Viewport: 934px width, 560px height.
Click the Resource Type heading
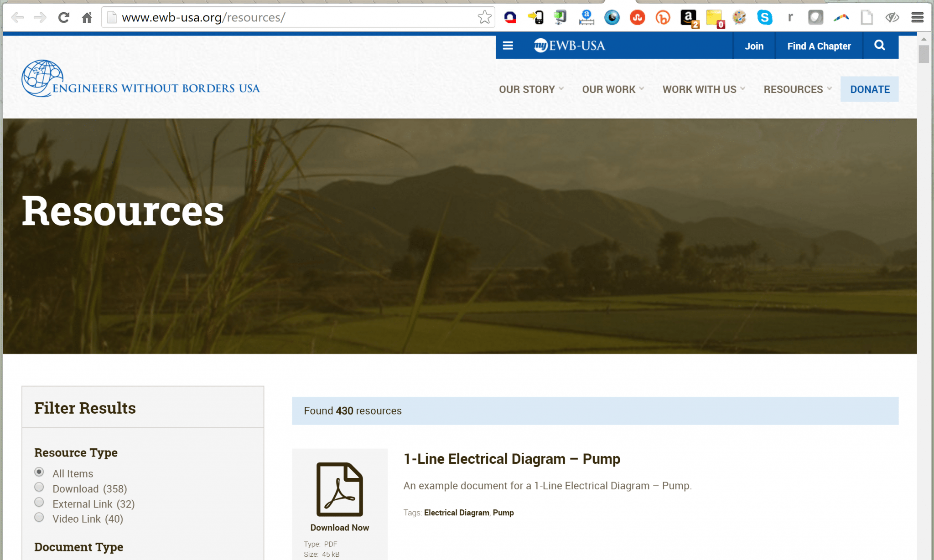[x=76, y=452]
